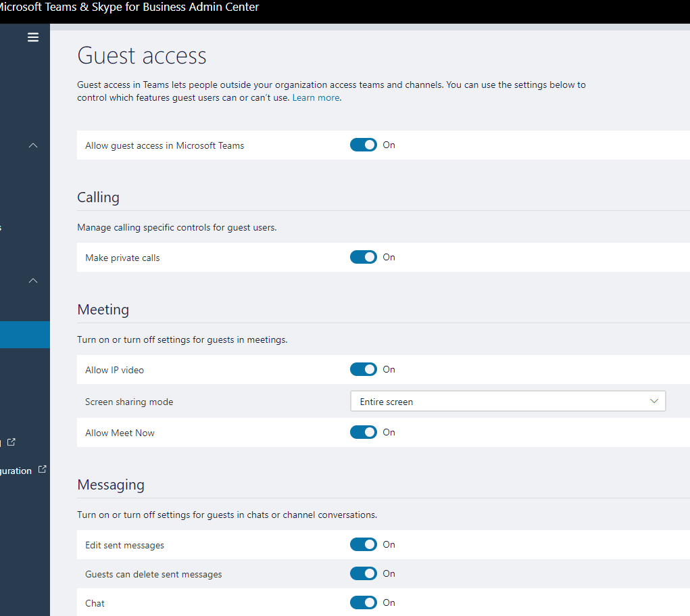The width and height of the screenshot is (690, 616).
Task: Click the 'Messaging' section heading
Action: click(x=111, y=485)
